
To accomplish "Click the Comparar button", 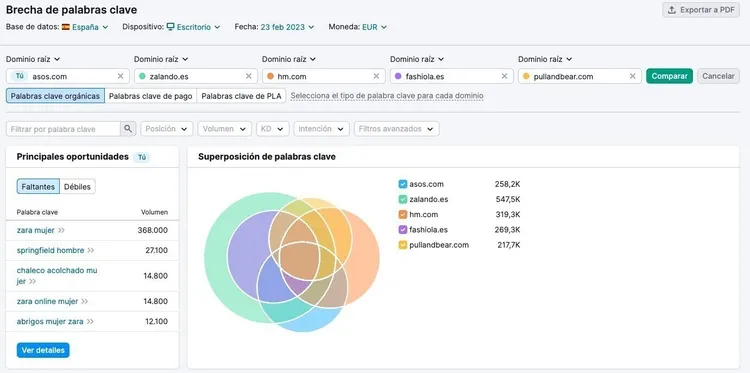I will [x=669, y=76].
